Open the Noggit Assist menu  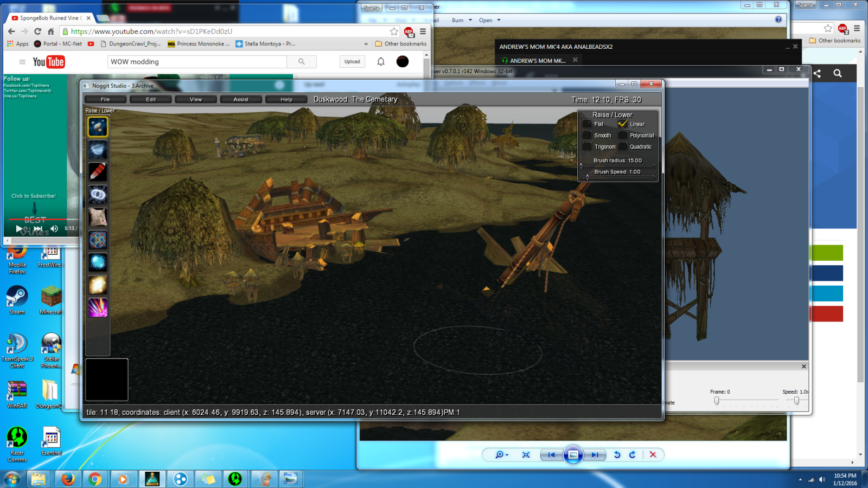[241, 99]
